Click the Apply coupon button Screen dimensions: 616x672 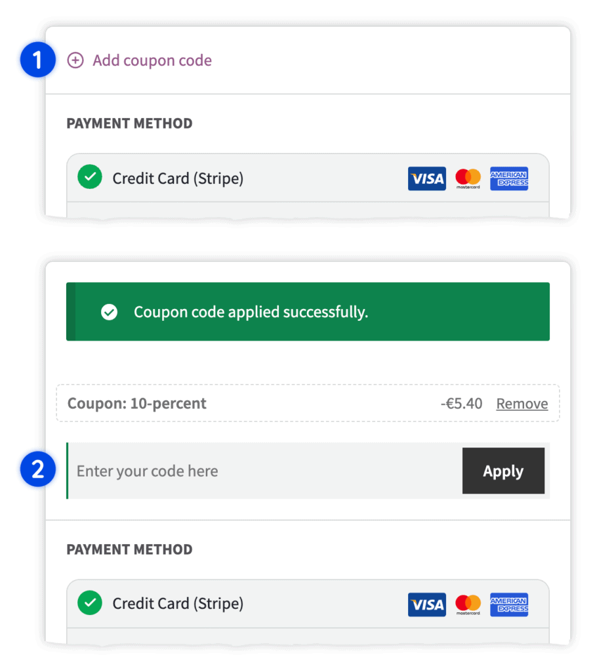(x=503, y=471)
